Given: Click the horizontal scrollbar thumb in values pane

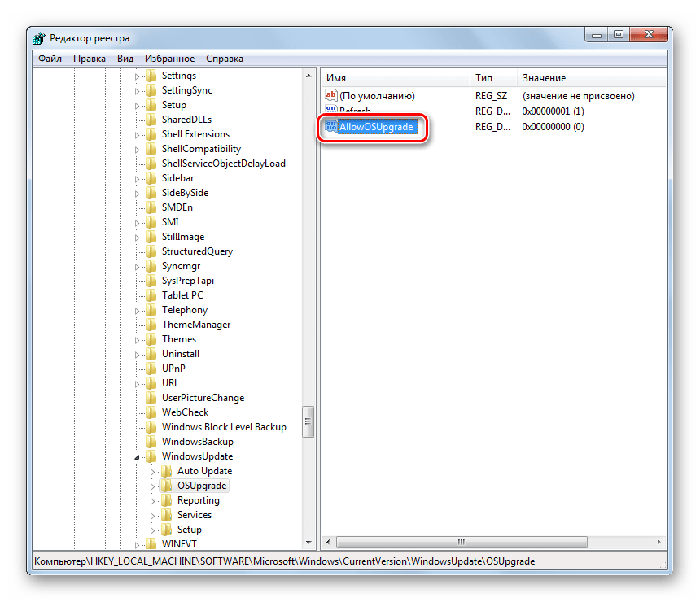Looking at the screenshot, I should coord(460,541).
